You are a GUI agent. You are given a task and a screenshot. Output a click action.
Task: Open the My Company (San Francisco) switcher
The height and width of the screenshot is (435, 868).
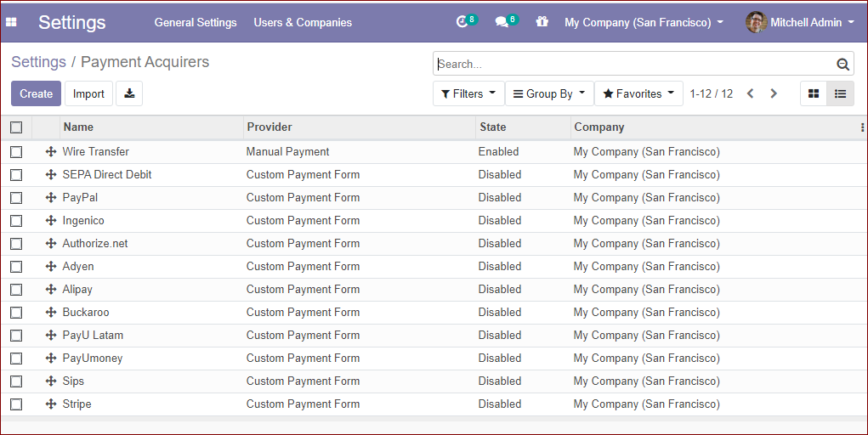644,22
